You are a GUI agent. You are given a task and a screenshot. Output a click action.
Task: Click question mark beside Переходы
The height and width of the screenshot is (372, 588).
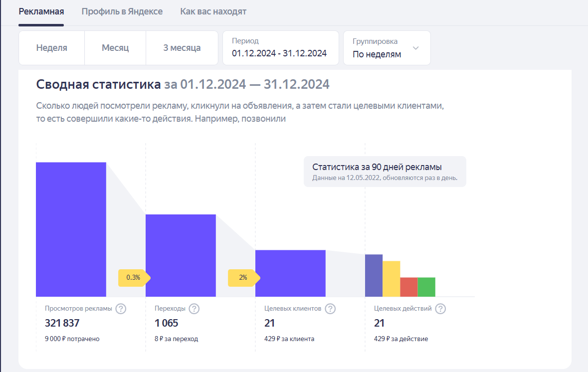coord(195,309)
